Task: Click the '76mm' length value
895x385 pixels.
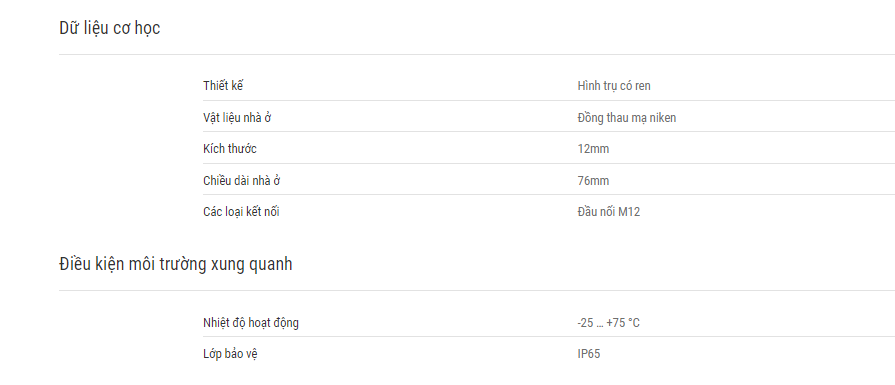Action: click(x=593, y=181)
